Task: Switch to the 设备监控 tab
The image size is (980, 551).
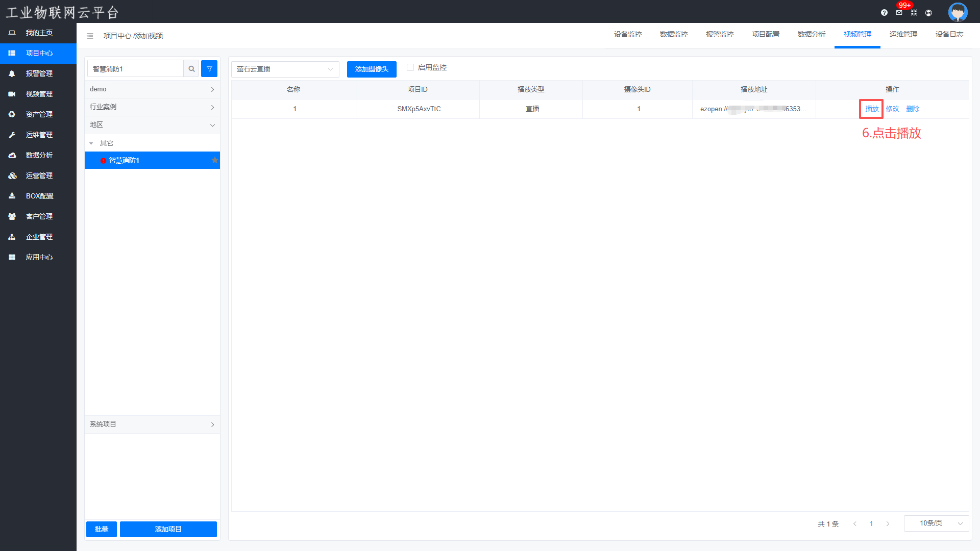Action: (x=628, y=34)
